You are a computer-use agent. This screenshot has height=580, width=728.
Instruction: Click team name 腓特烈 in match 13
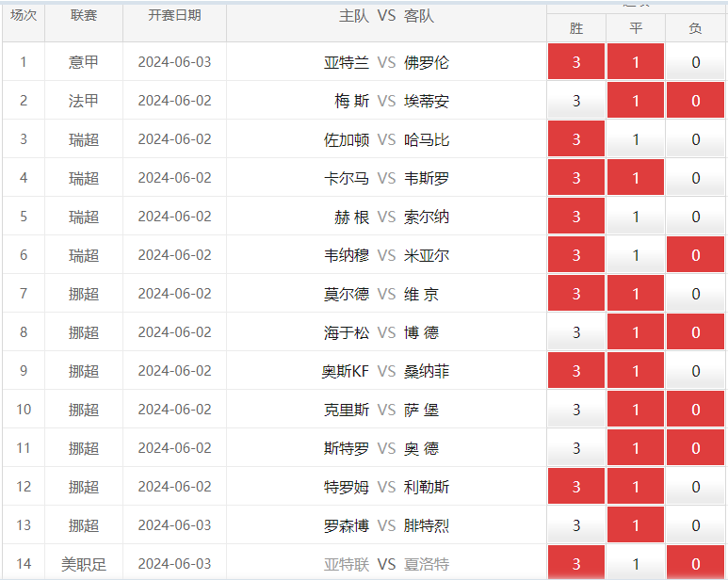click(x=427, y=525)
